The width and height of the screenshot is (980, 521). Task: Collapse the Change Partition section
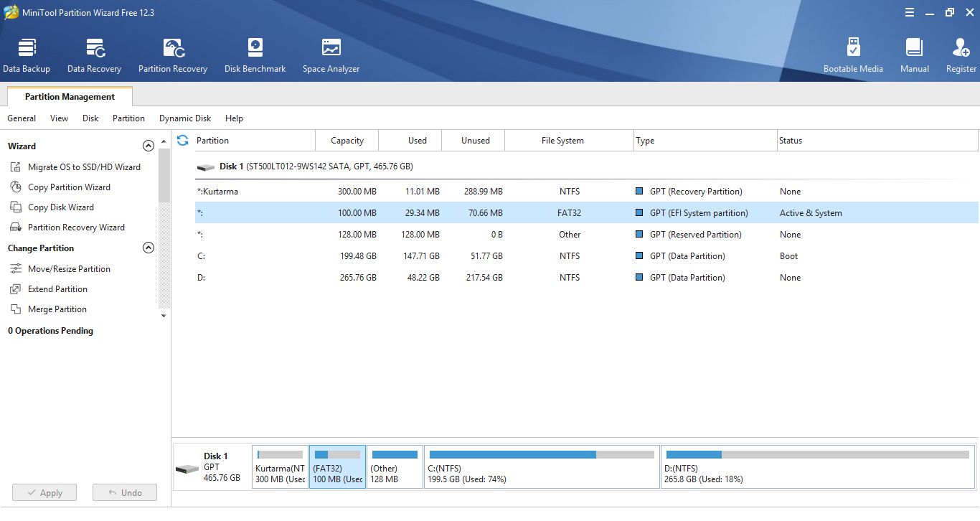click(149, 248)
